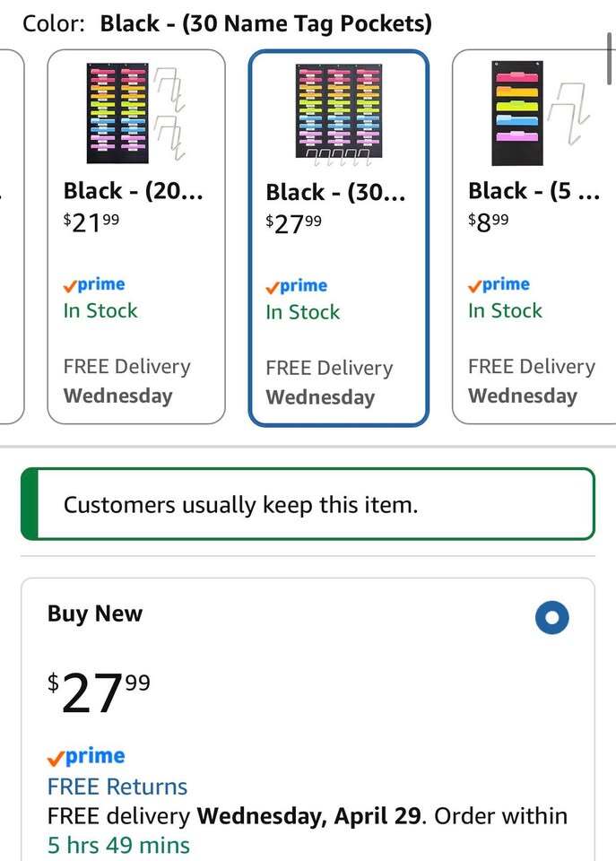
Task: Click the $21.99 price on the 20-pocket card
Action: (91, 222)
